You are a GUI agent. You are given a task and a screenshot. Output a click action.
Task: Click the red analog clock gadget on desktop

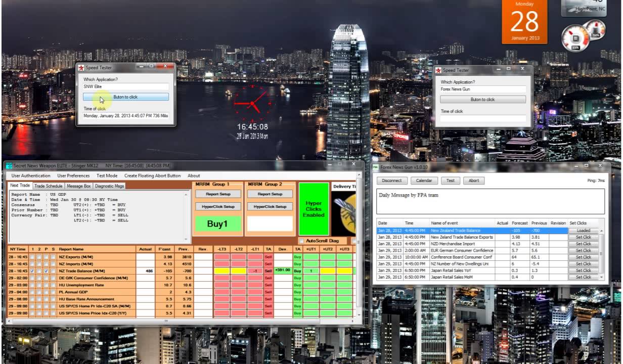point(252,103)
